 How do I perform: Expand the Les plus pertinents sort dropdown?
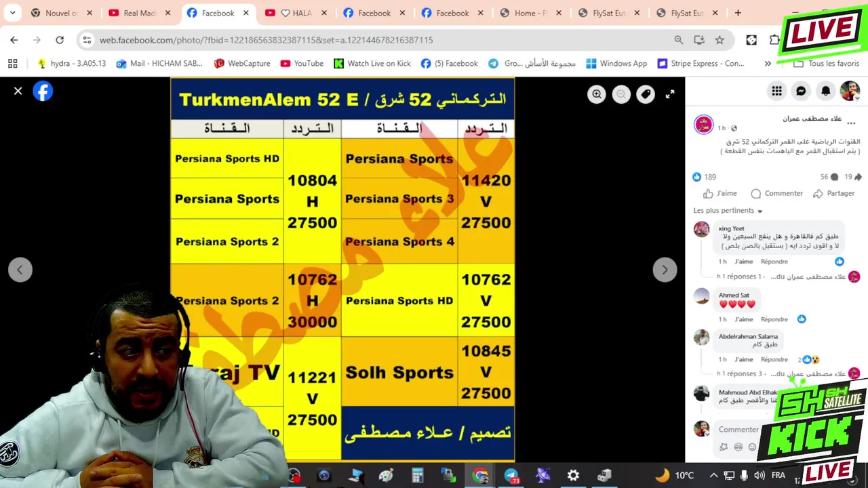pyautogui.click(x=728, y=211)
